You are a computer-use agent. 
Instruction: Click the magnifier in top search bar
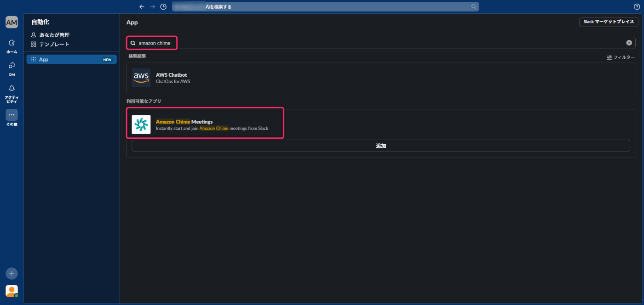473,6
